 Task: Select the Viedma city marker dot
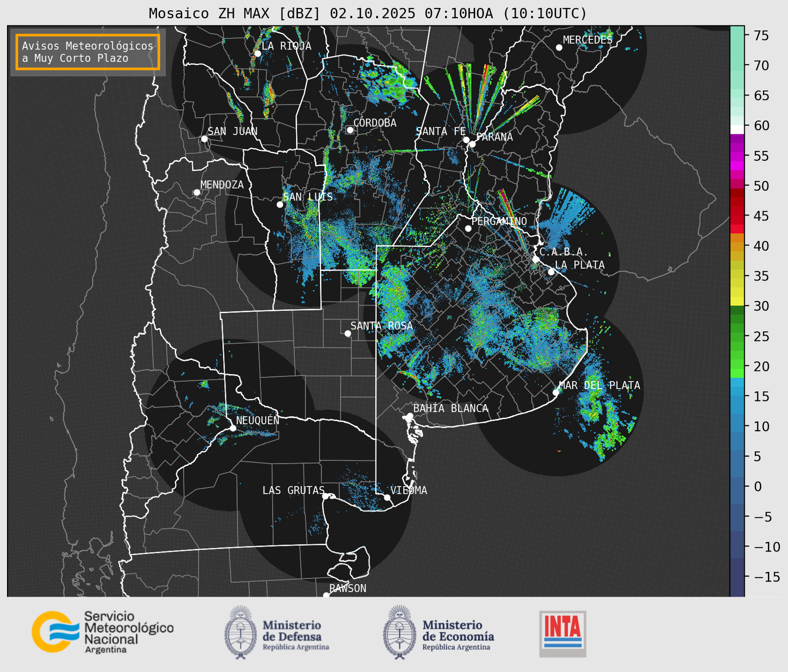(387, 497)
